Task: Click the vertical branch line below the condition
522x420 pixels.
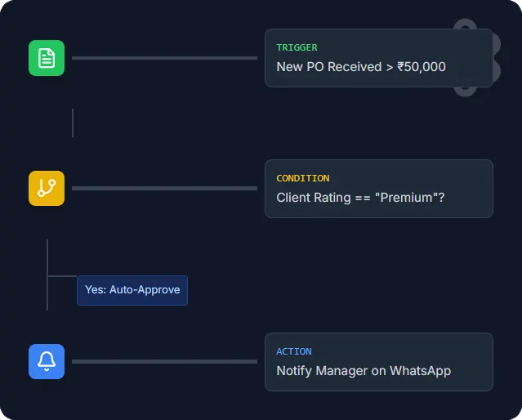Action: pyautogui.click(x=47, y=261)
